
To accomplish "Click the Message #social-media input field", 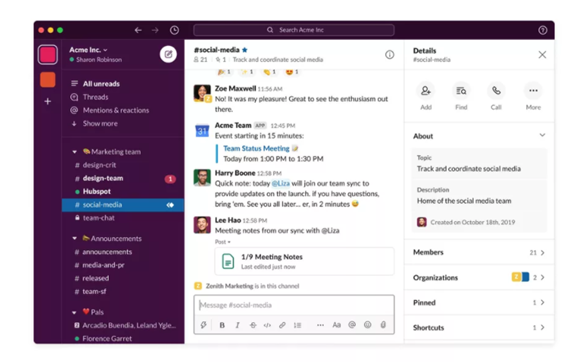I will (294, 305).
